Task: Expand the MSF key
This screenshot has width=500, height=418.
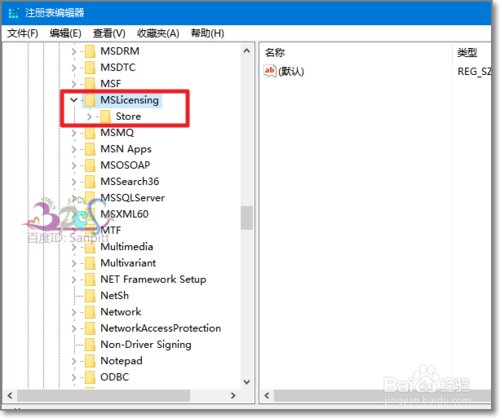Action: (x=74, y=84)
